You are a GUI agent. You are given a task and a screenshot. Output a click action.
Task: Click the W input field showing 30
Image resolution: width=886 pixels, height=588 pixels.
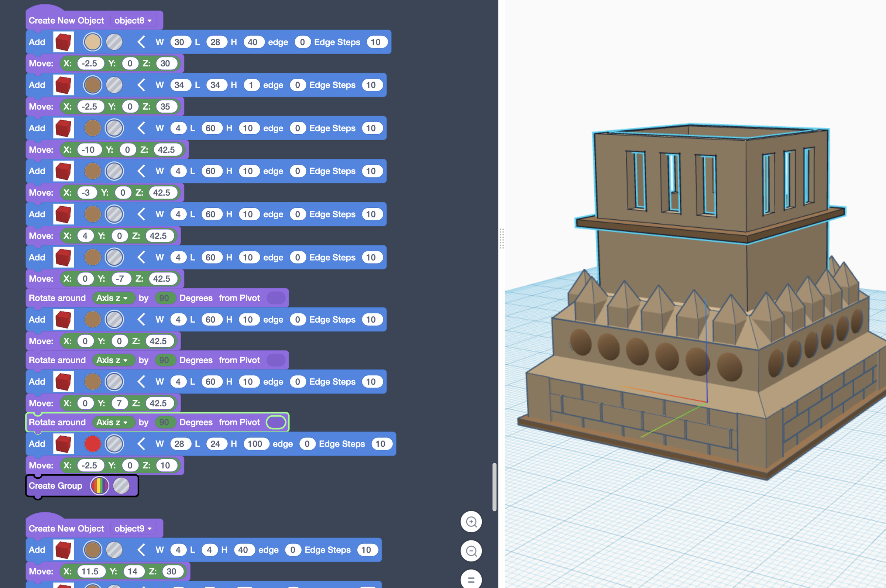coord(181,42)
